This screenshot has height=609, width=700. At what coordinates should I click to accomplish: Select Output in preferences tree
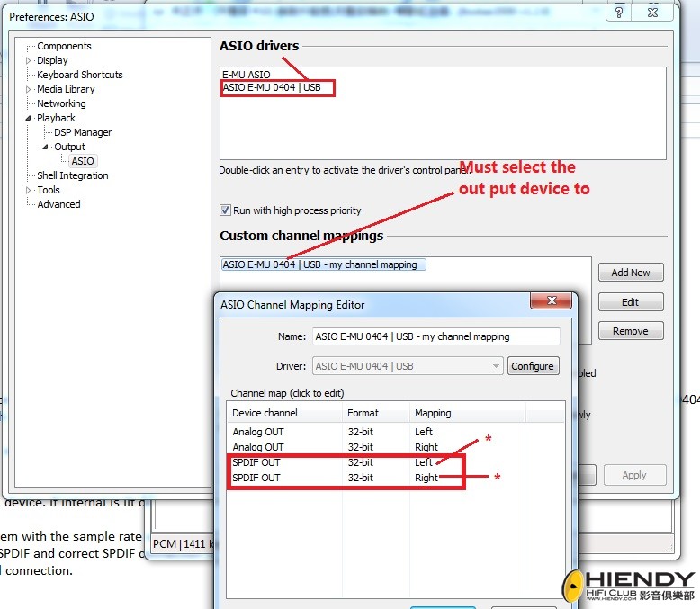coord(69,147)
